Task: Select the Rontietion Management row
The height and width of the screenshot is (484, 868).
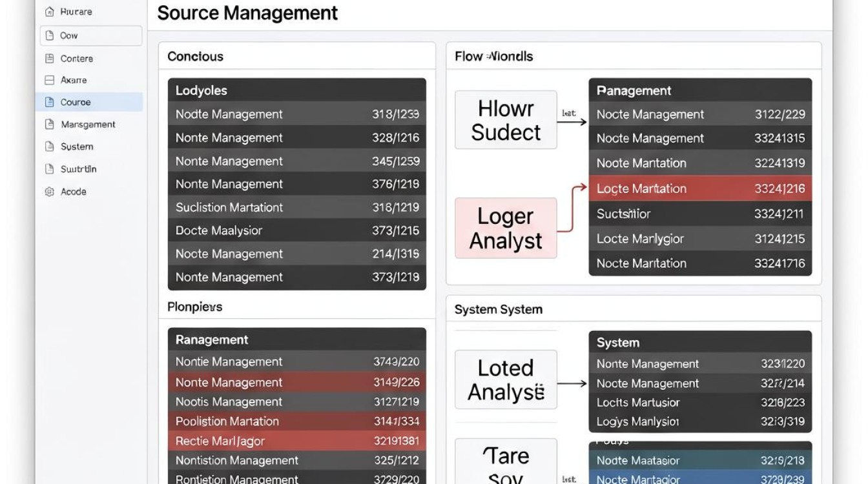Action: click(x=297, y=478)
